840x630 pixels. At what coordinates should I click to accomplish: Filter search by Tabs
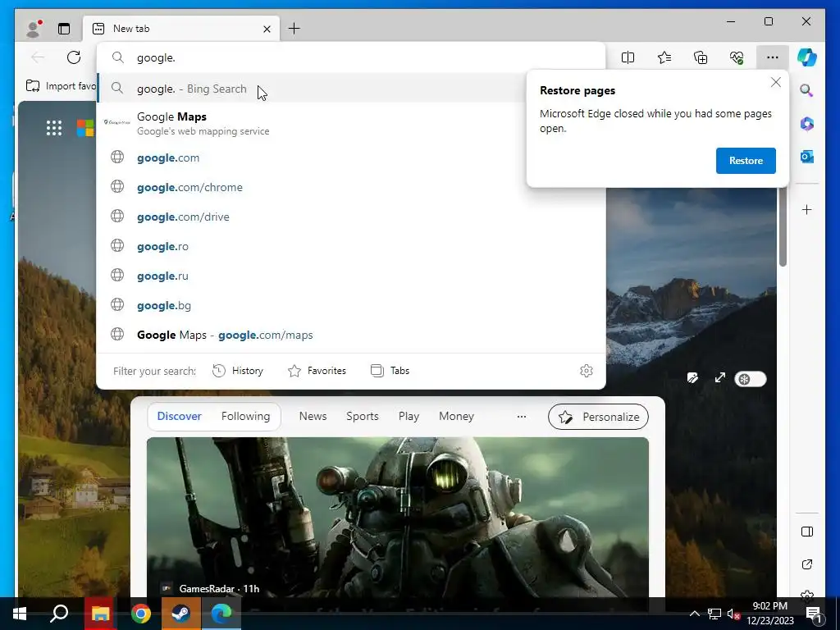(390, 371)
